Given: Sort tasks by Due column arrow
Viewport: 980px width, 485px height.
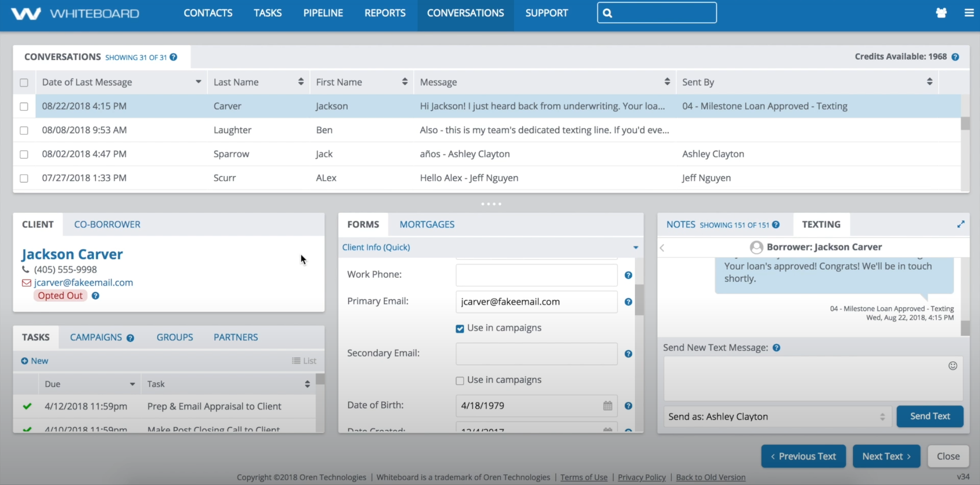Looking at the screenshot, I should [132, 384].
